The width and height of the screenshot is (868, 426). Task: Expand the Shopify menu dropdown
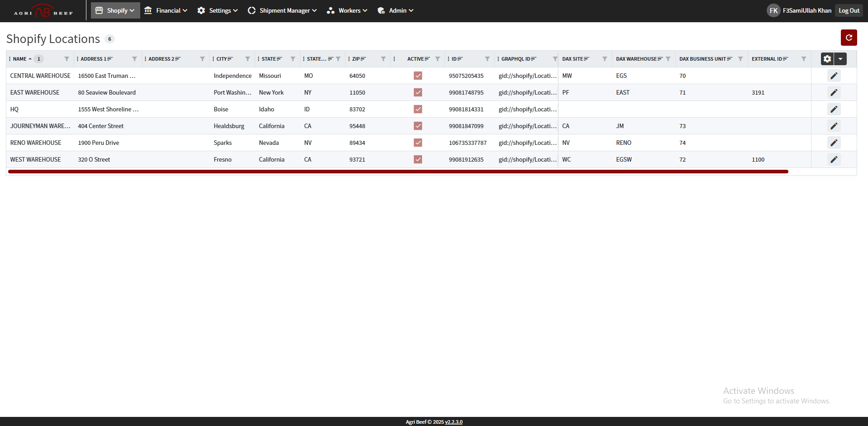point(115,10)
